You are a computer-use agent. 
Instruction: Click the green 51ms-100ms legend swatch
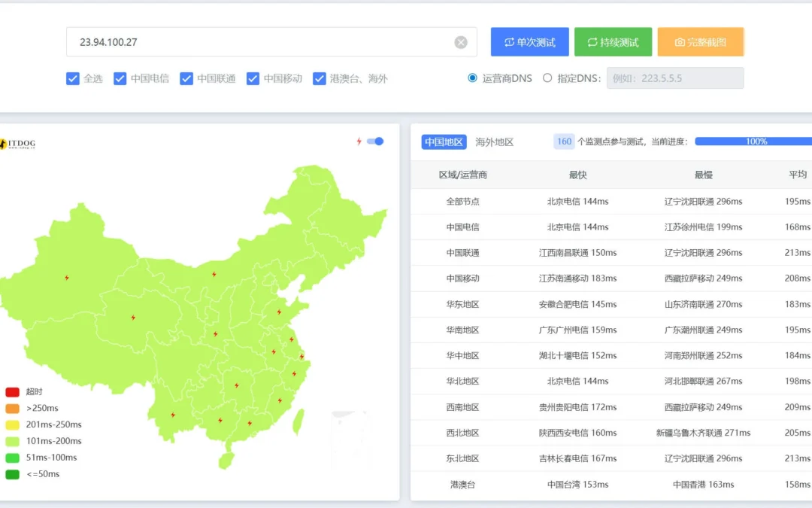coord(13,458)
